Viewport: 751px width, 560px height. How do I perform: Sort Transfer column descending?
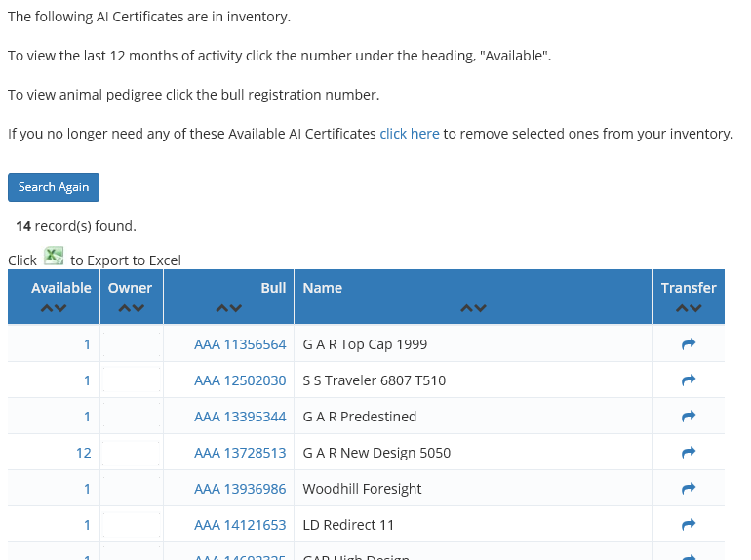(695, 308)
